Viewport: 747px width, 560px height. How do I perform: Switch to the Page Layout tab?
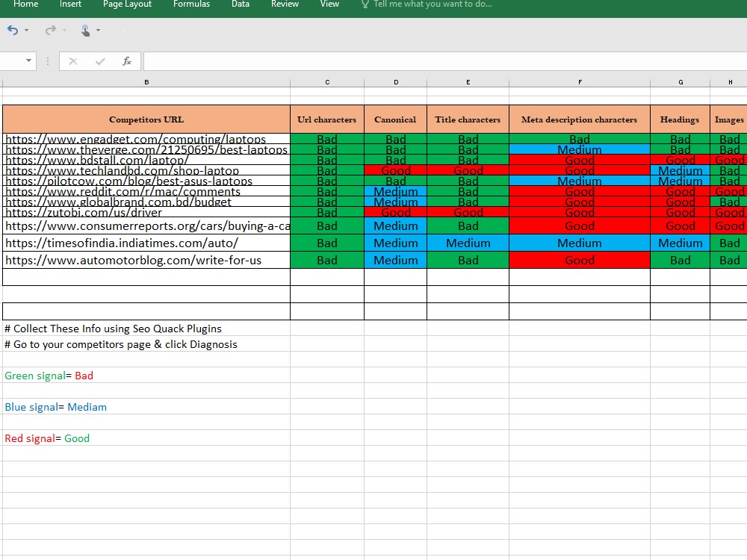pos(127,4)
